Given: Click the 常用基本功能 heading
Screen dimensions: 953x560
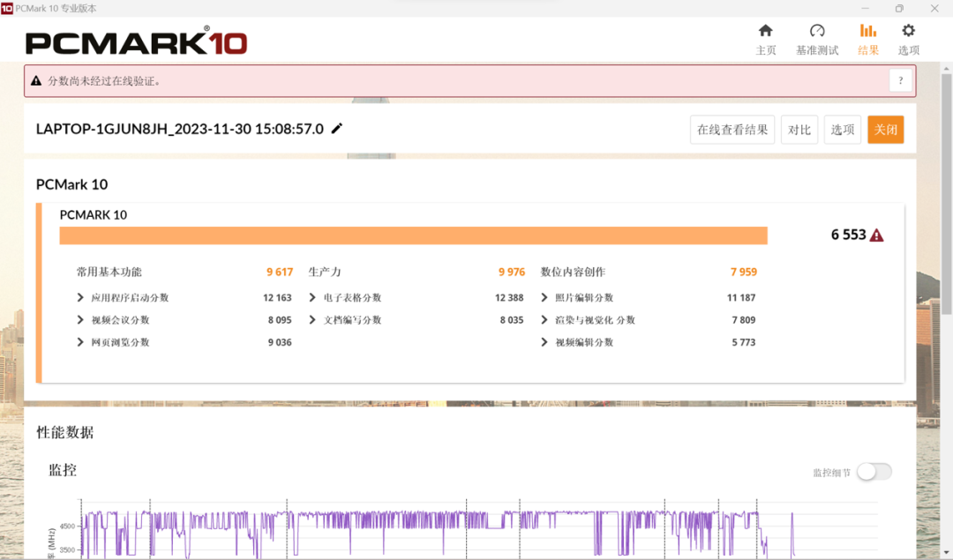Looking at the screenshot, I should tap(109, 273).
